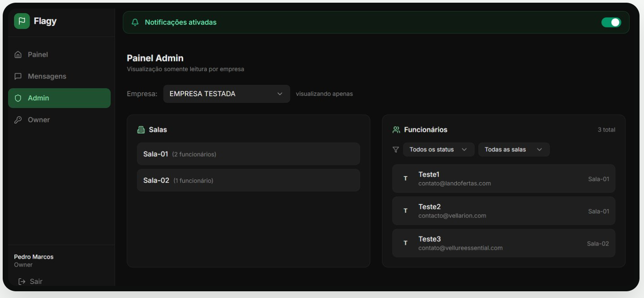
Task: Click the home icon next to Painel
Action: pyautogui.click(x=18, y=55)
